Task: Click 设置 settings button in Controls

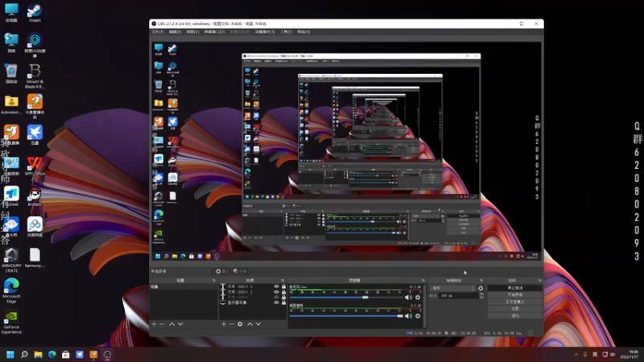Action: pyautogui.click(x=515, y=309)
